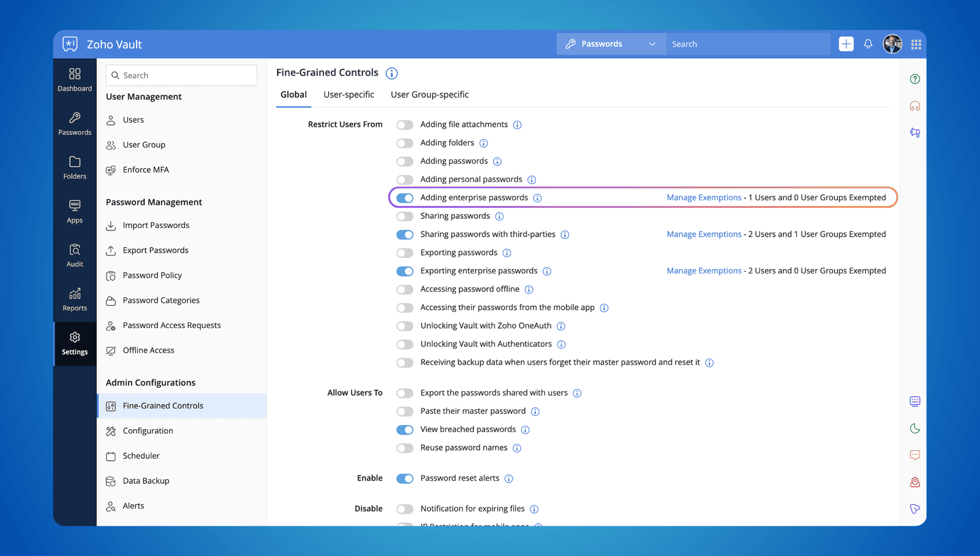Manage Exemptions for Sharing passwords with third-parties
The height and width of the screenshot is (556, 980).
click(704, 234)
